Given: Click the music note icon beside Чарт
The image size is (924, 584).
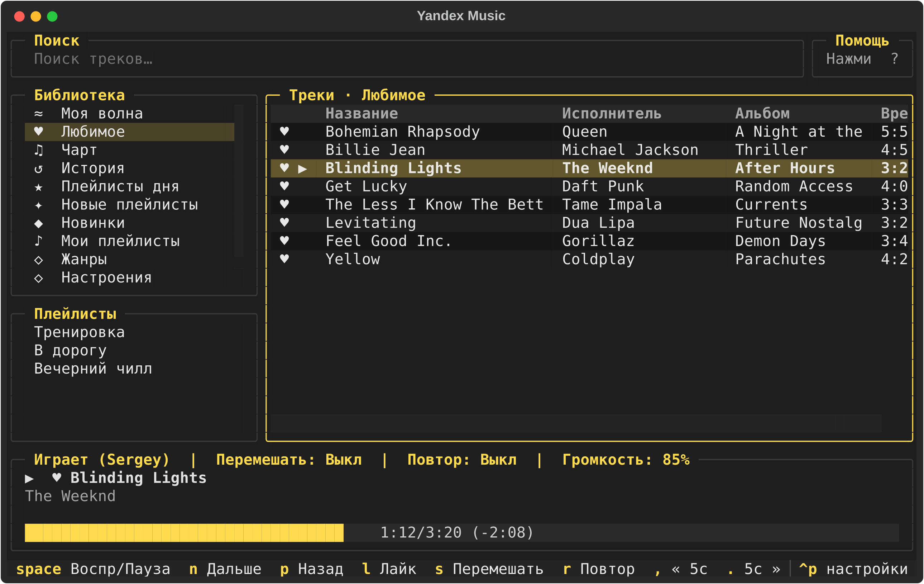Looking at the screenshot, I should [38, 150].
